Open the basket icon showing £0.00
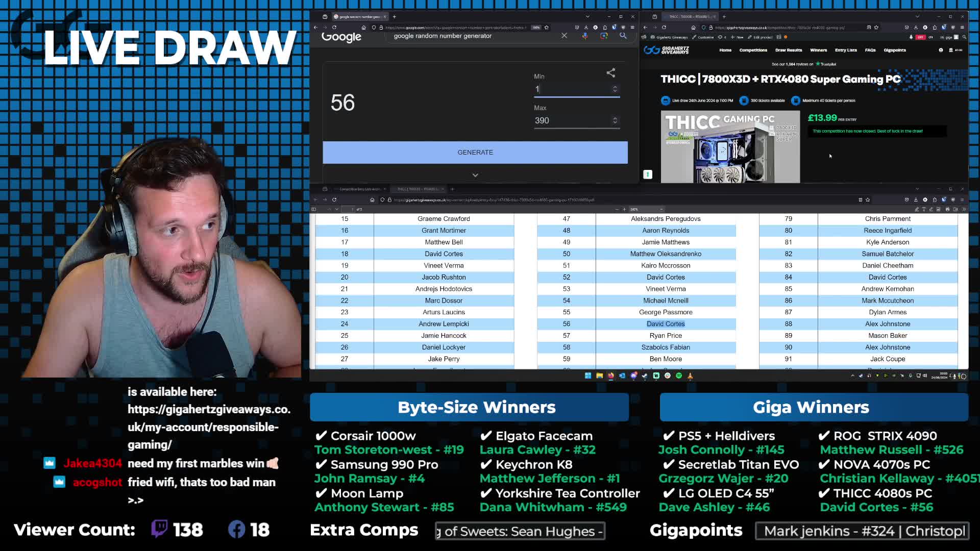 955,50
